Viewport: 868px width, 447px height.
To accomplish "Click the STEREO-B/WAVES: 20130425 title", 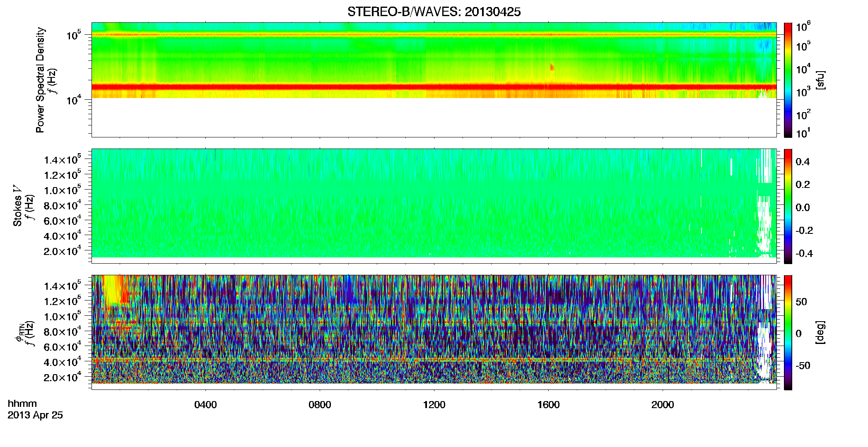I will [x=434, y=12].
